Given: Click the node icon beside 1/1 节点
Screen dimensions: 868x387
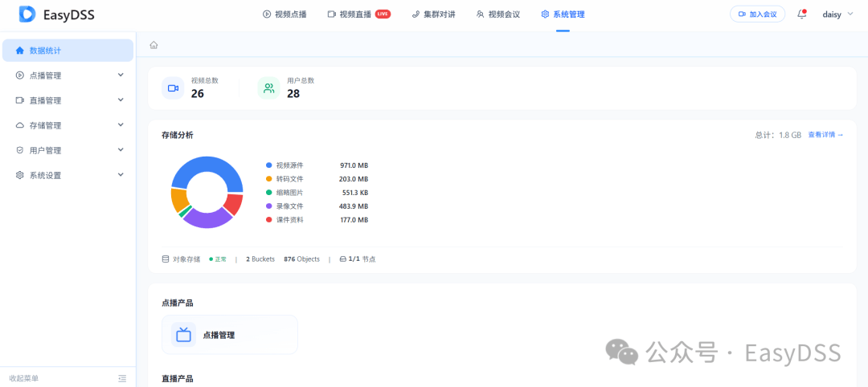Looking at the screenshot, I should [x=342, y=259].
